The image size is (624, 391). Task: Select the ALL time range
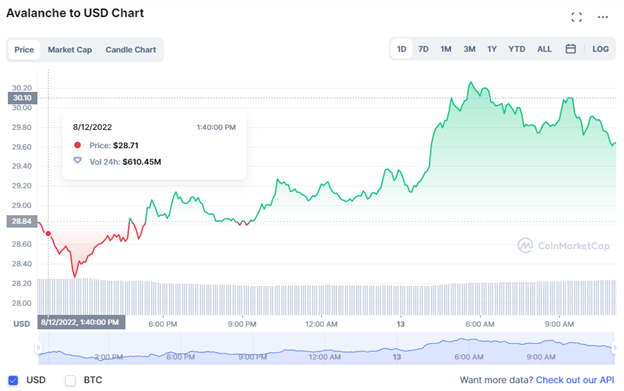(544, 49)
